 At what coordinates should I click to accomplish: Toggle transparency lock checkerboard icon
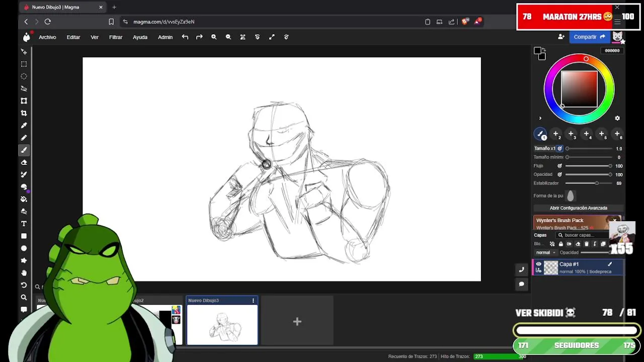tap(552, 244)
